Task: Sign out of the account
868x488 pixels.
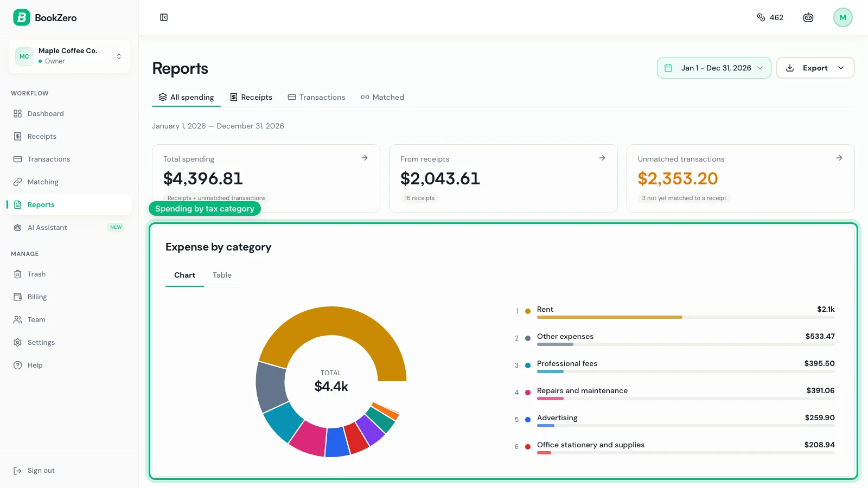Action: [69, 471]
